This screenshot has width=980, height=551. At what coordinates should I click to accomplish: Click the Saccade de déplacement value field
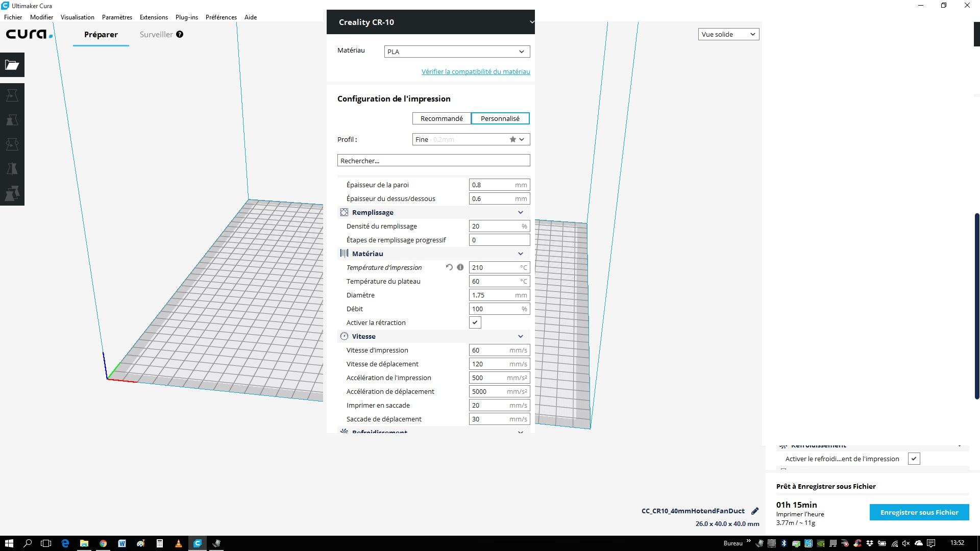click(x=500, y=419)
